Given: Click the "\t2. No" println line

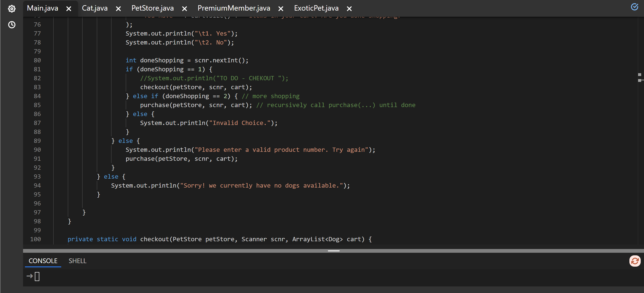Looking at the screenshot, I should (x=180, y=42).
